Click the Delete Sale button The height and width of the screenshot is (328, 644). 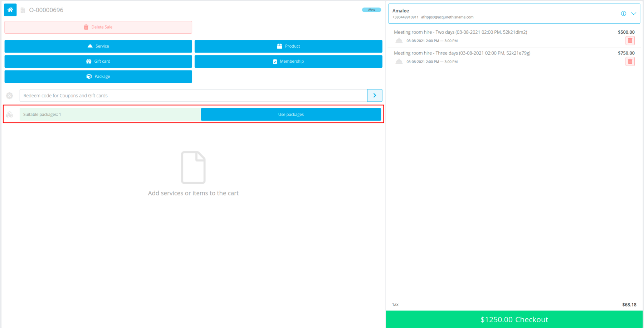[x=98, y=27]
